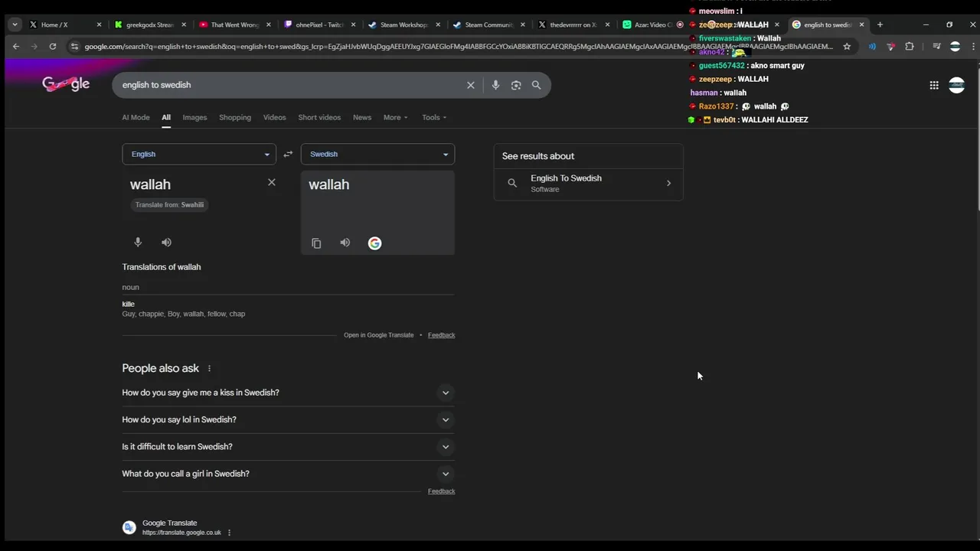Click the search icon in See results about

coord(512,183)
